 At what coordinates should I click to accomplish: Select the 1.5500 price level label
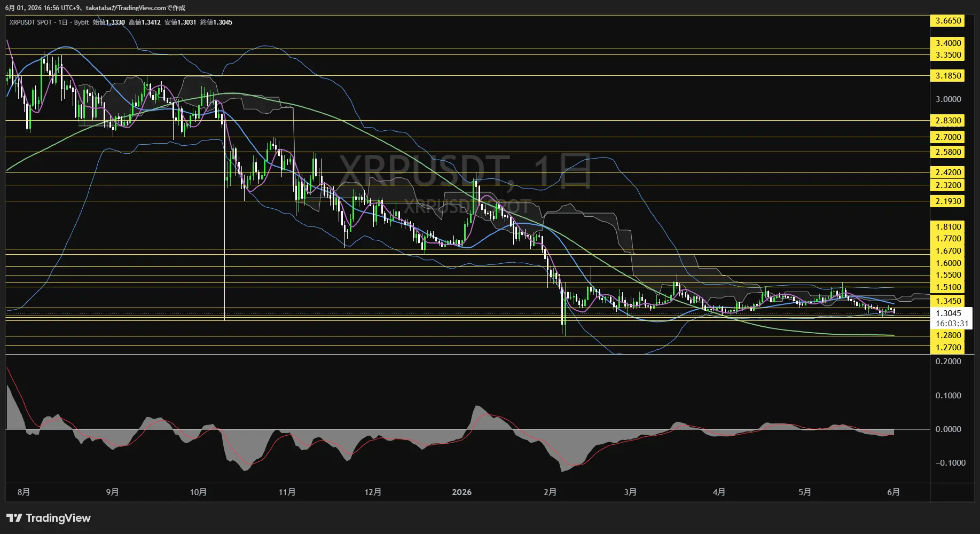tap(948, 275)
